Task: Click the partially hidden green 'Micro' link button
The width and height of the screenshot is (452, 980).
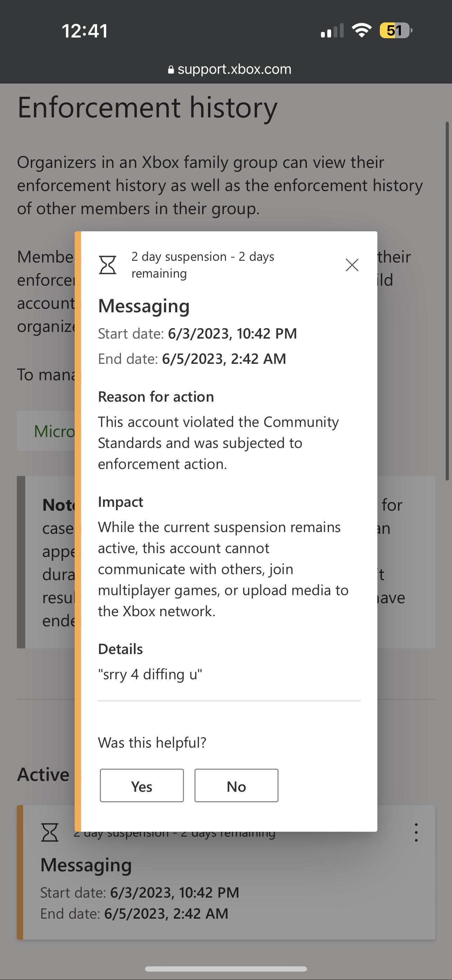Action: pyautogui.click(x=46, y=431)
